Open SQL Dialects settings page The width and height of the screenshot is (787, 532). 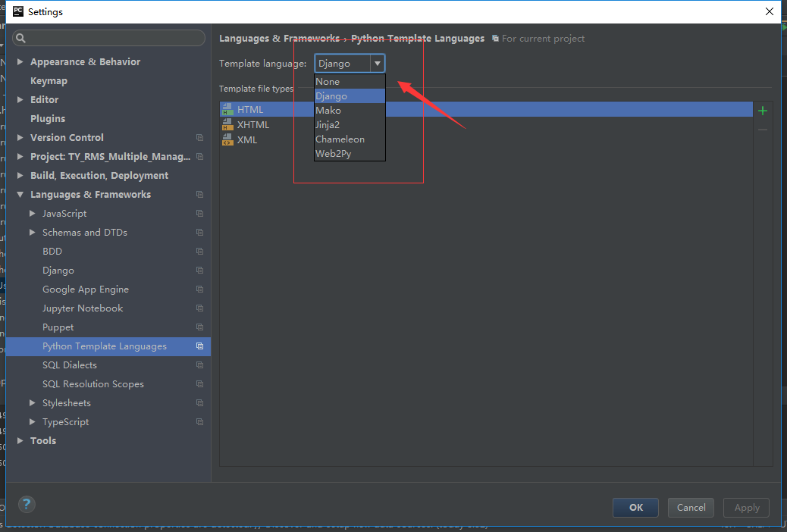pos(69,365)
